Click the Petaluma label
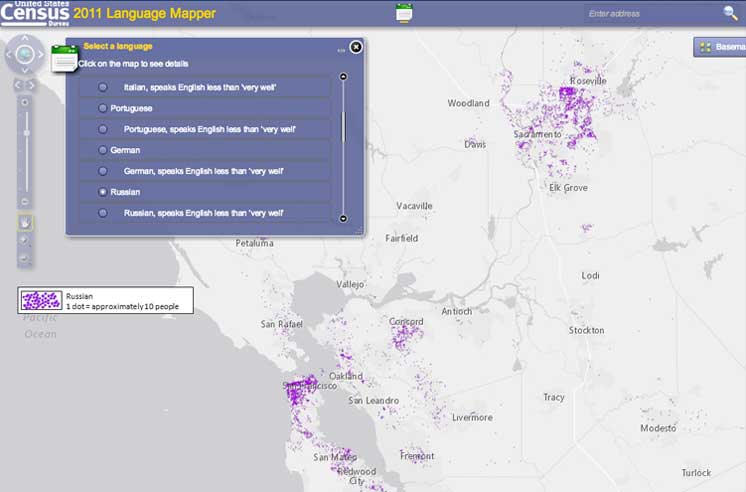Screen dimensions: 746x492 255,243
